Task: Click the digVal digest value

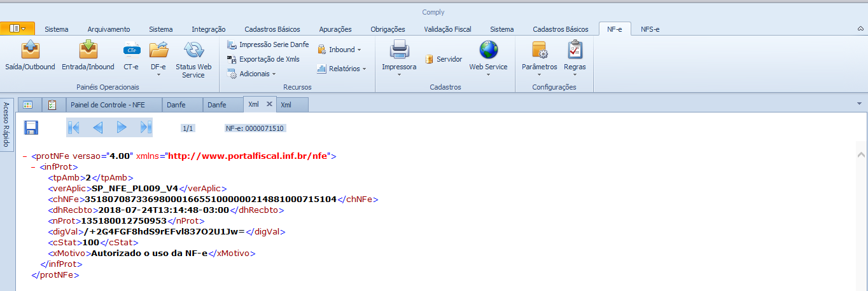Action: click(164, 232)
